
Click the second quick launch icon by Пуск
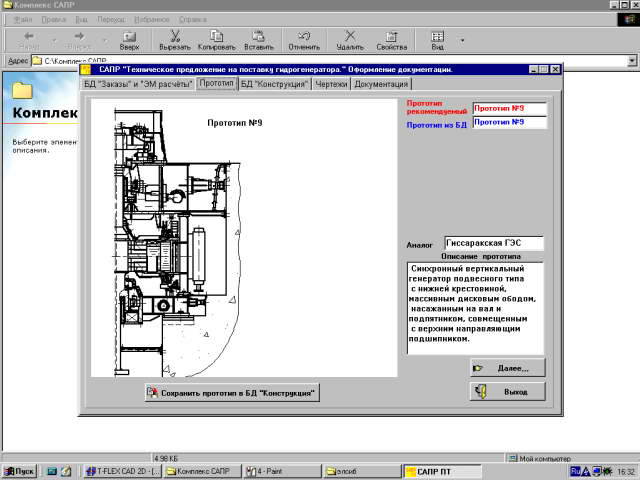pos(66,471)
